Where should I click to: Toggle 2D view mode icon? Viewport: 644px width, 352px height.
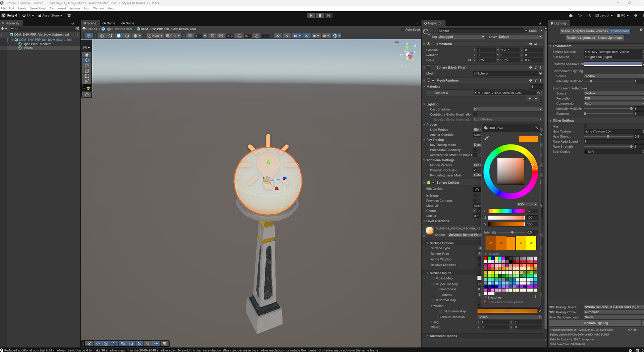[x=278, y=36]
